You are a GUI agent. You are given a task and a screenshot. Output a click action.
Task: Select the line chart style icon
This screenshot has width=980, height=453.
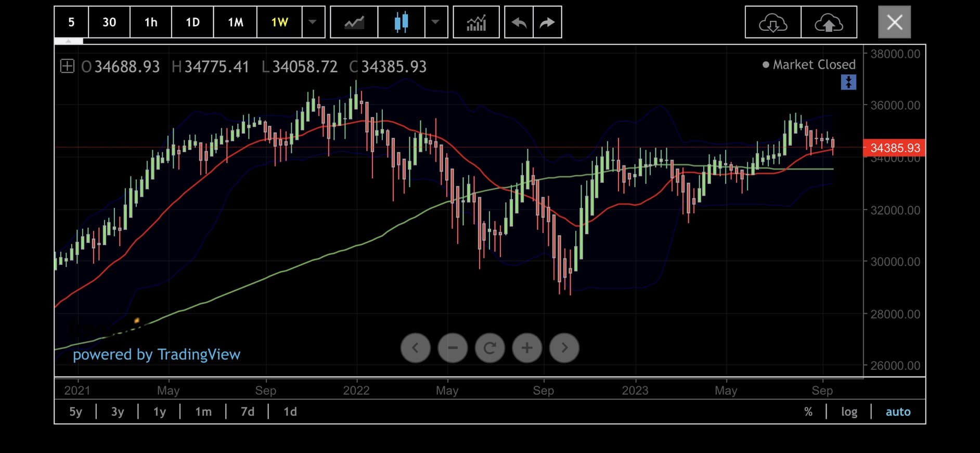[x=354, y=22]
